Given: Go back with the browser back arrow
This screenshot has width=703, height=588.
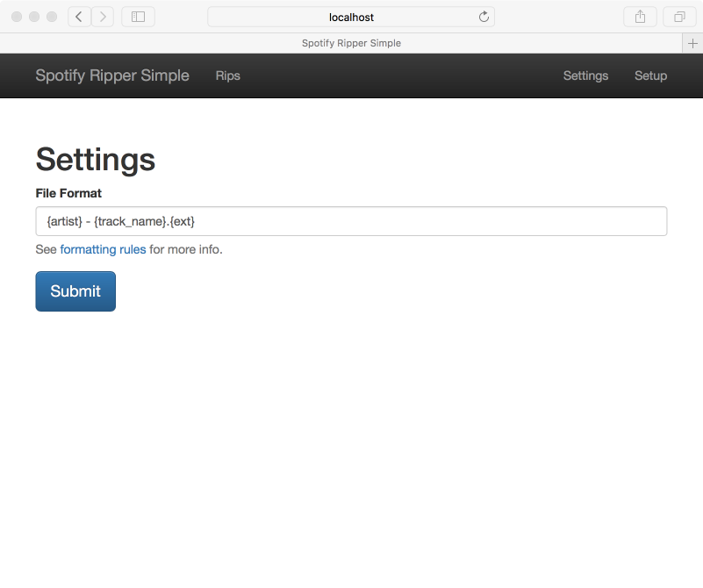Looking at the screenshot, I should [79, 17].
